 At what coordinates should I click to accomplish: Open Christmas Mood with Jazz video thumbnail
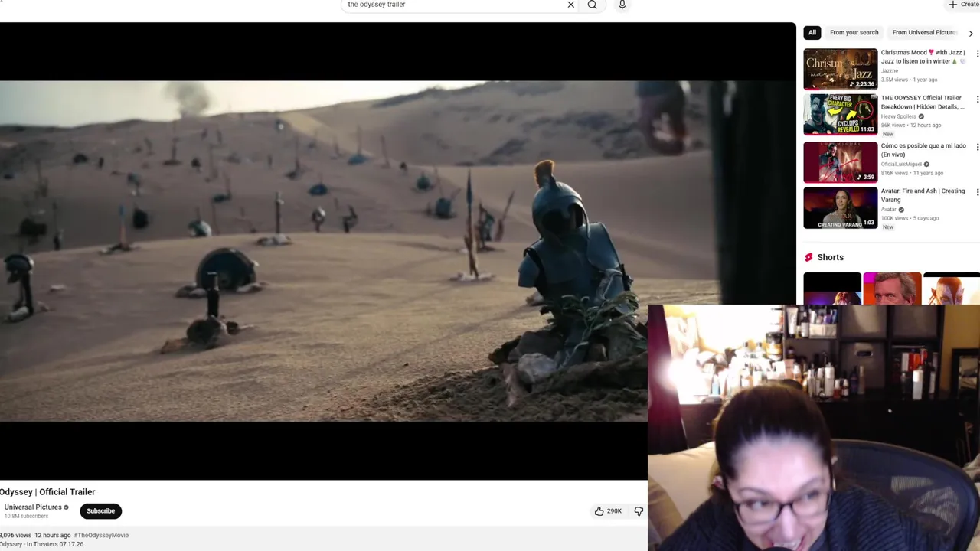point(840,69)
